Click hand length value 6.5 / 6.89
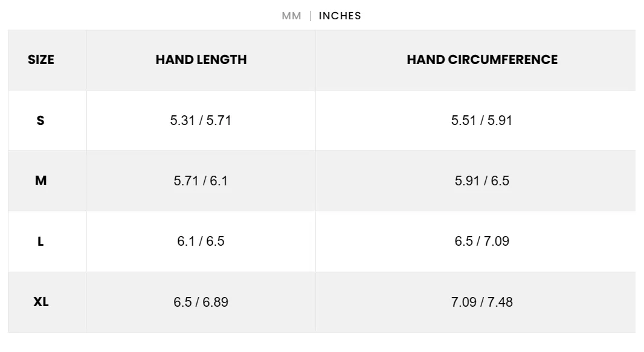Image resolution: width=644 pixels, height=352 pixels. 201,302
